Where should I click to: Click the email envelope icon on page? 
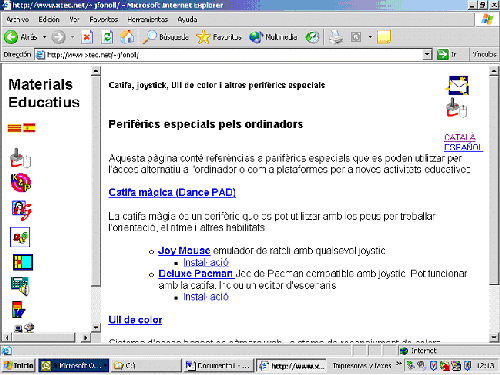point(457,85)
